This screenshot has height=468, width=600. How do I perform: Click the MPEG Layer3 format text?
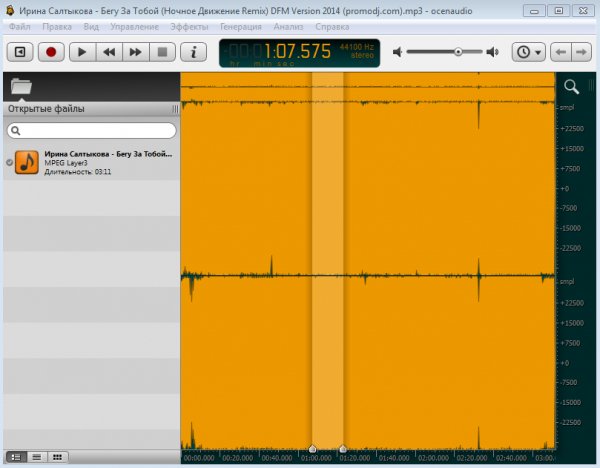click(x=66, y=163)
